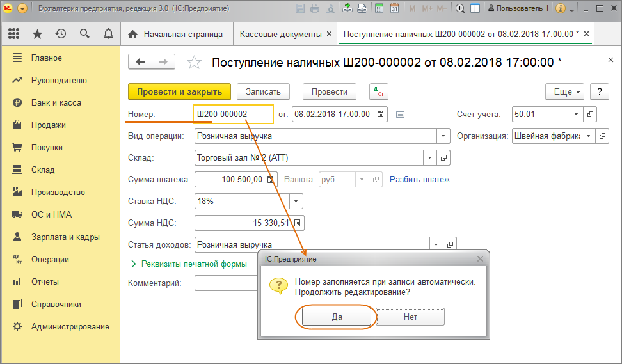
Task: Add document to favorites with star outline
Action: coord(193,62)
